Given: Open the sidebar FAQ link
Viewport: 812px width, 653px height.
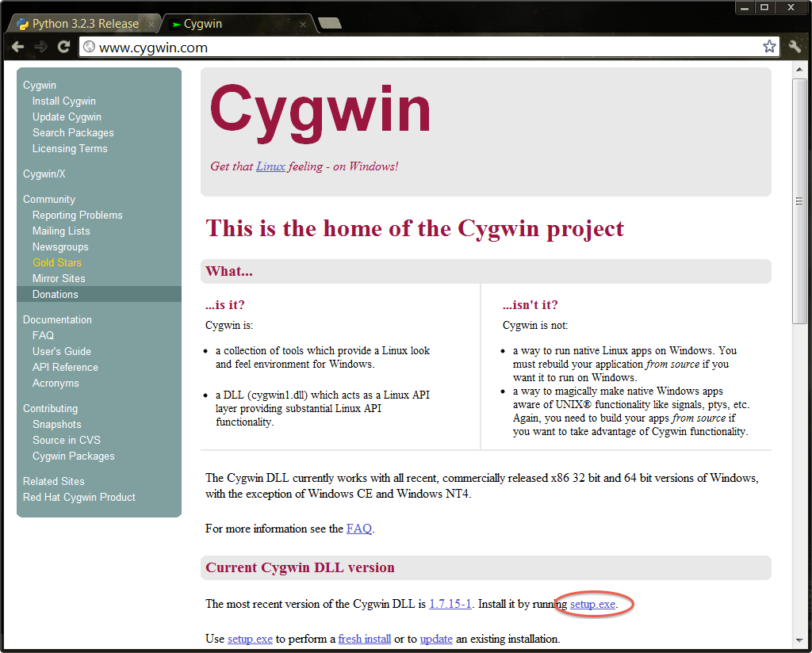Looking at the screenshot, I should (43, 336).
